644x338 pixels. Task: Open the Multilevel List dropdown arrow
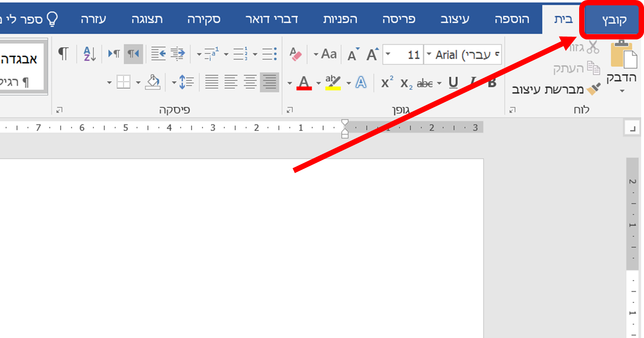(199, 54)
